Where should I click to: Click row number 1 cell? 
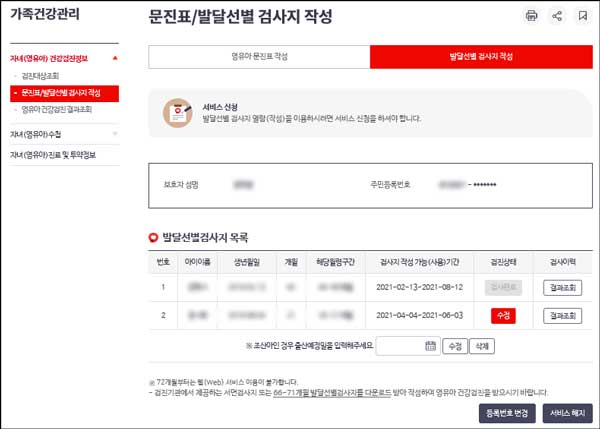(x=163, y=287)
